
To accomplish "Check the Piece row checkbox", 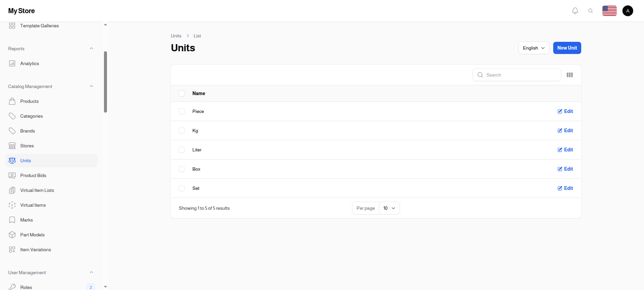I will click(x=182, y=111).
